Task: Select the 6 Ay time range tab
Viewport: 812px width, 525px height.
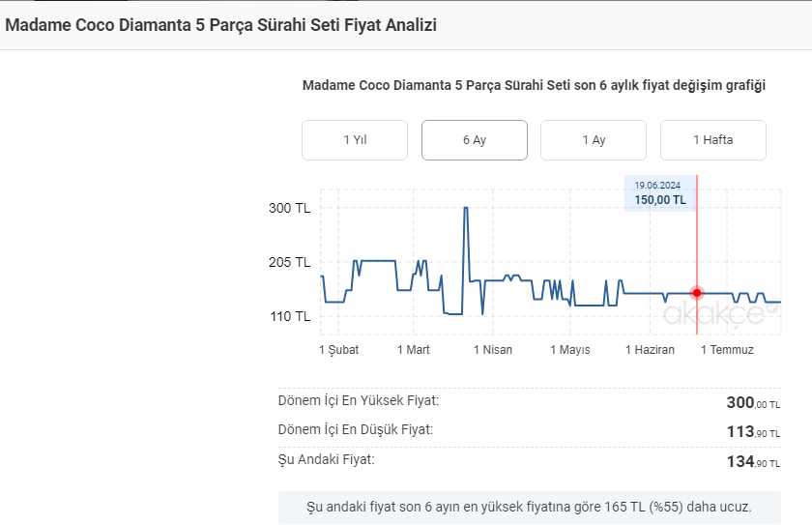Action: point(474,140)
